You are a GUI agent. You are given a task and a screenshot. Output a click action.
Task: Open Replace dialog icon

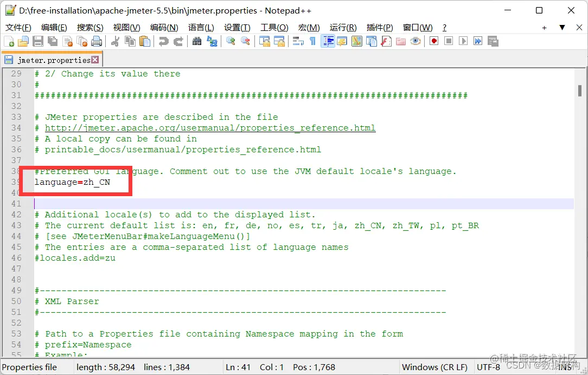pos(212,41)
